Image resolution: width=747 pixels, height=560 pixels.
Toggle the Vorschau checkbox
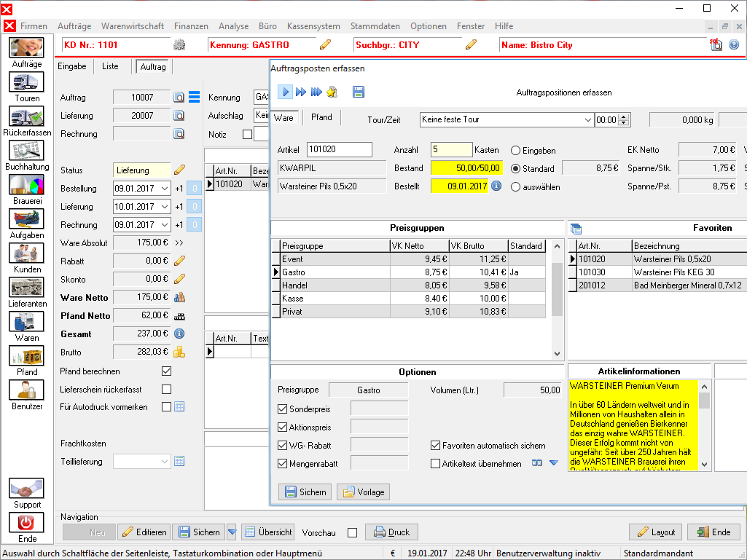tap(353, 532)
